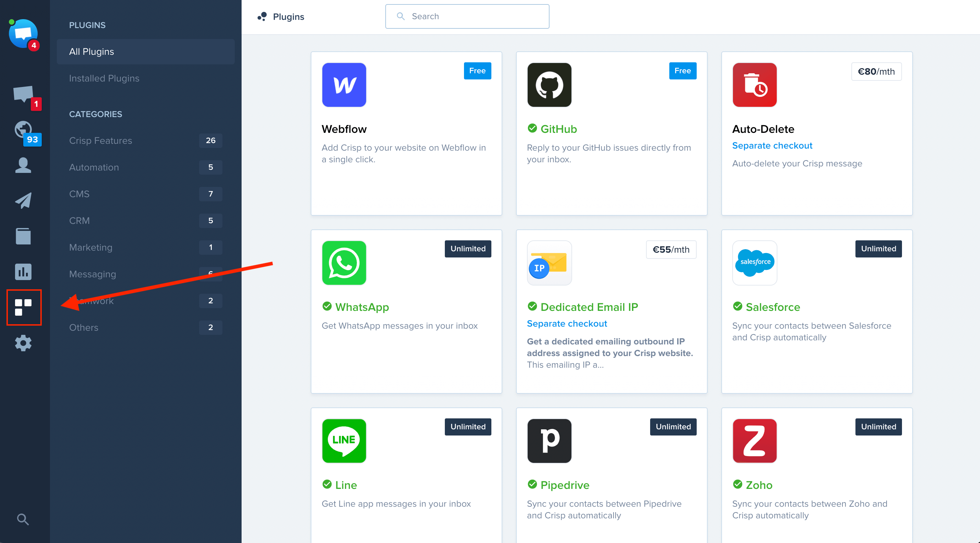Screen dimensions: 980x543
Task: Open the Pipedrive plugin title
Action: (565, 485)
